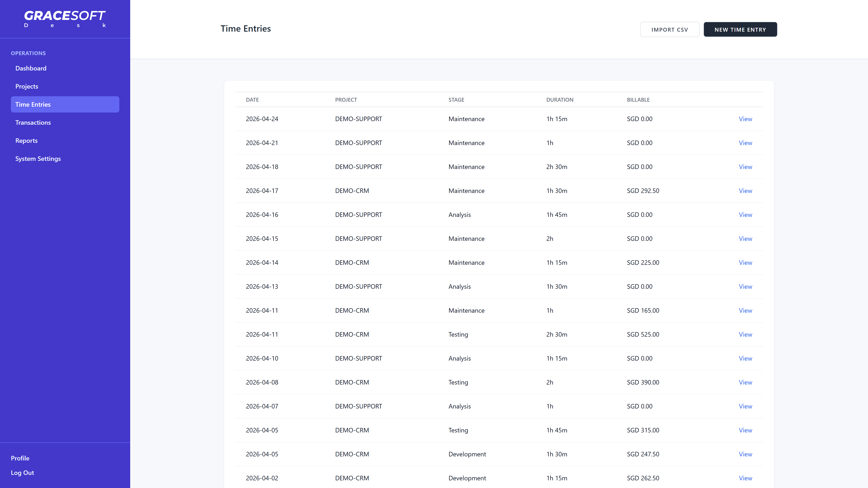
Task: View the 2026-04-05 Development entry
Action: point(745,454)
